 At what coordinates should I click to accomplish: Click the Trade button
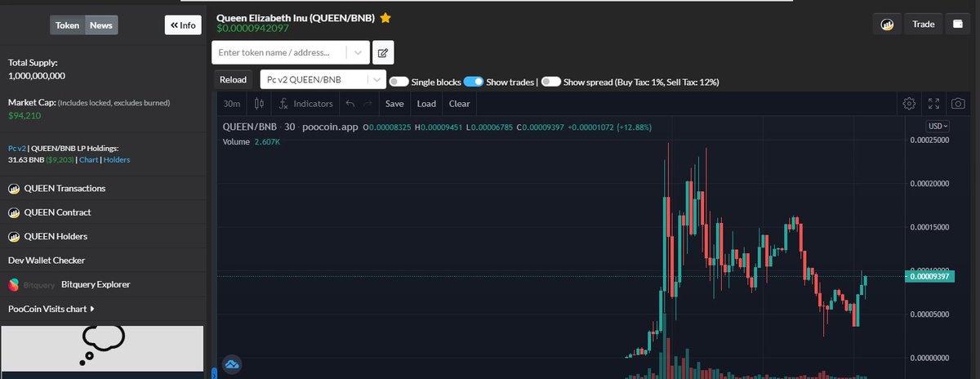(x=924, y=25)
